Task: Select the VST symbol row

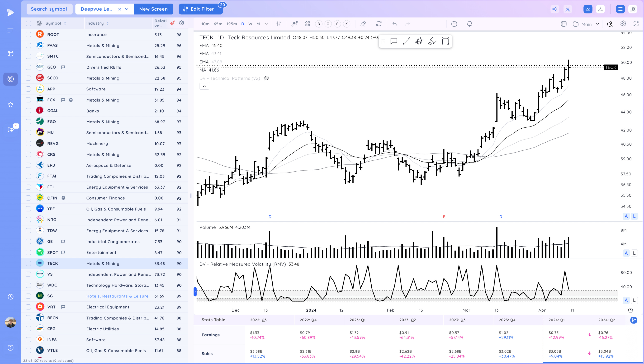Action: coord(105,274)
